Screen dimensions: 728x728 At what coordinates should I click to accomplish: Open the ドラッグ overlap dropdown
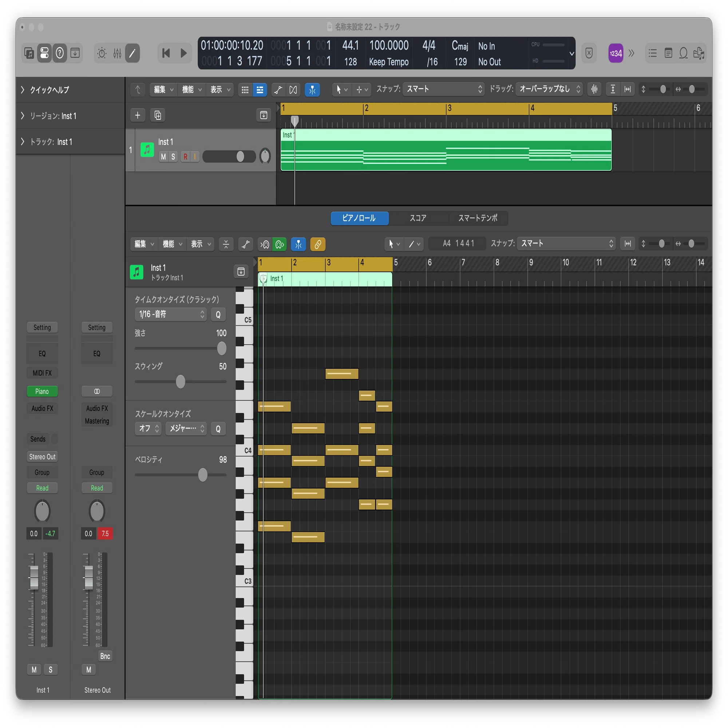coord(549,89)
